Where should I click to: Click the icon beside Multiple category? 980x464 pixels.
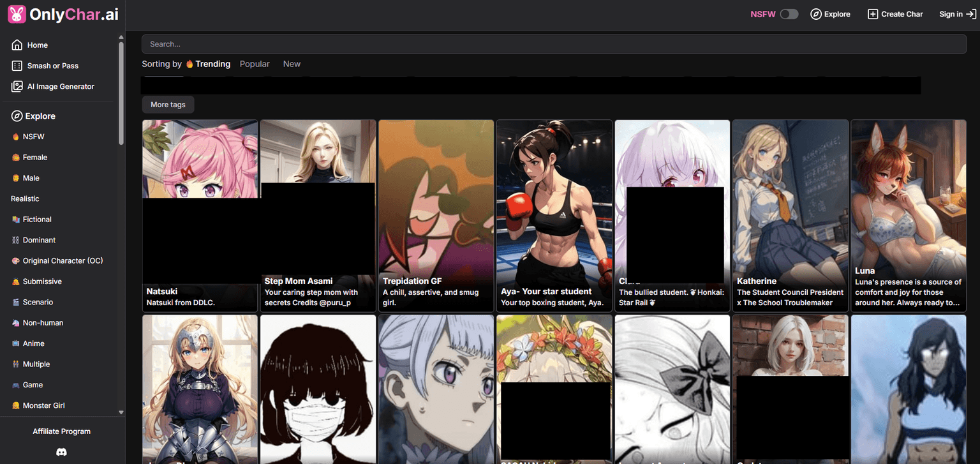tap(16, 364)
